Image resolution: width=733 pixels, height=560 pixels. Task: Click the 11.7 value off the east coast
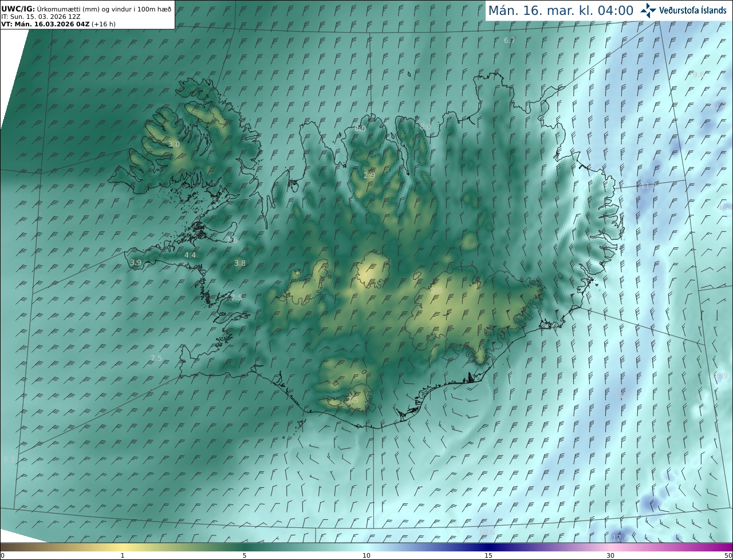pos(648,186)
